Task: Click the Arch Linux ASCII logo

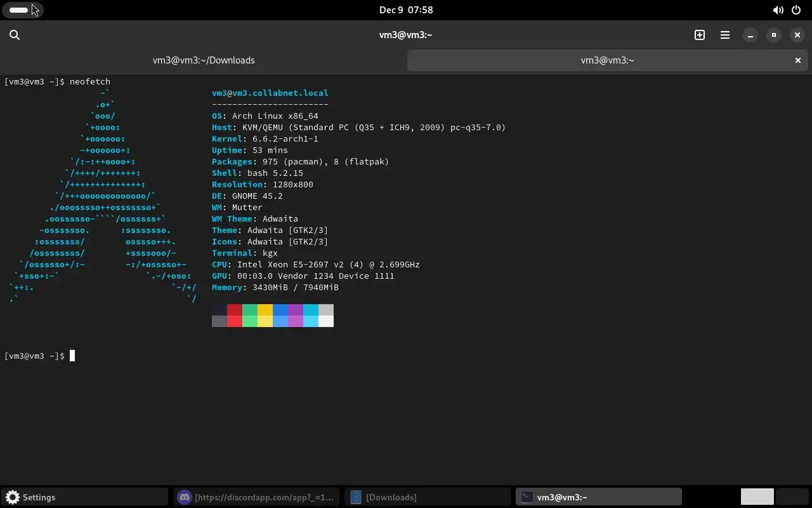Action: click(103, 196)
